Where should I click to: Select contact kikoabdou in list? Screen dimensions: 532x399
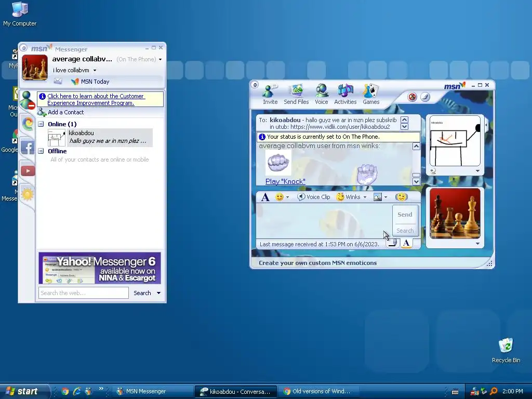pos(100,137)
